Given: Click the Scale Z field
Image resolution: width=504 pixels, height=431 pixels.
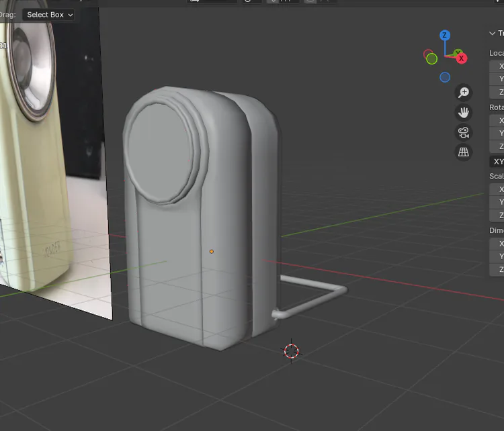Looking at the screenshot, I should [497, 215].
